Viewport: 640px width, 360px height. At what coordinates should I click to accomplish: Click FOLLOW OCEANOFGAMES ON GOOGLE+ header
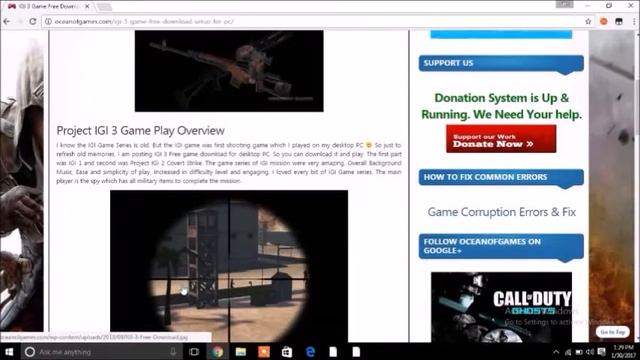501,246
